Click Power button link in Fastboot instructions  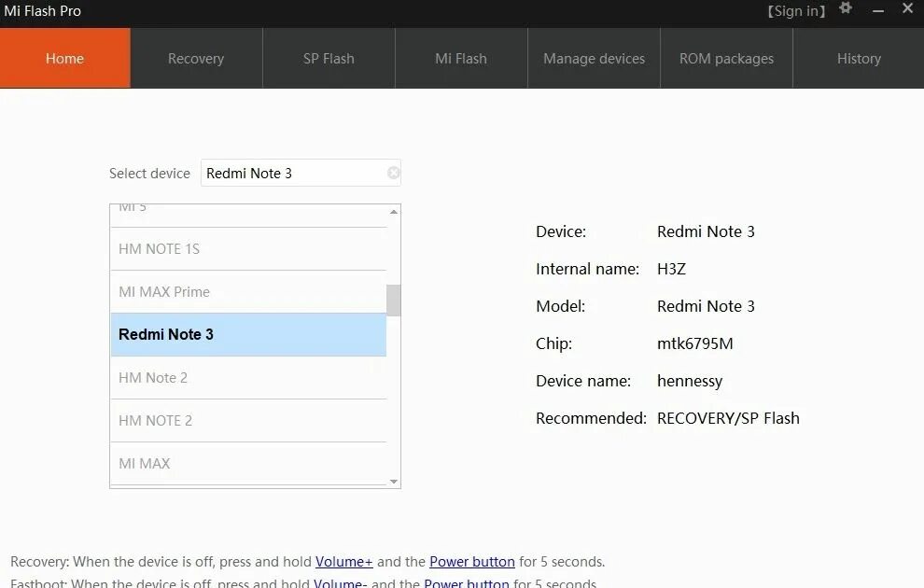coord(467,582)
